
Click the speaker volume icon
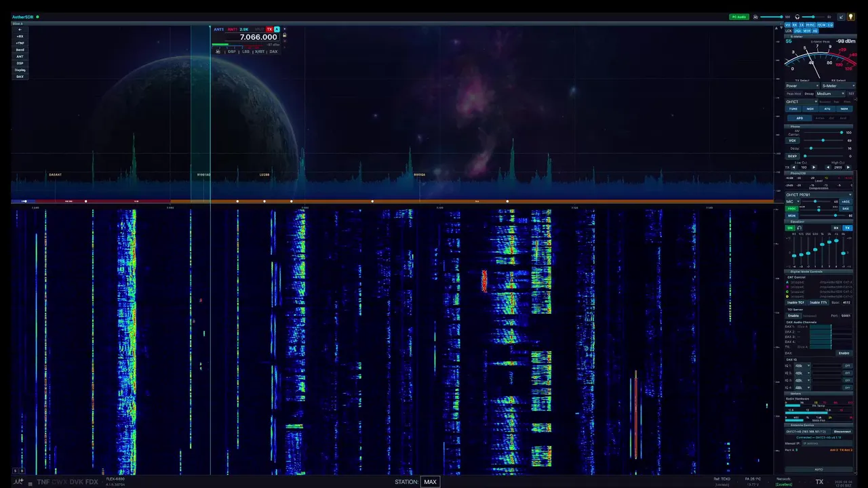coord(755,17)
